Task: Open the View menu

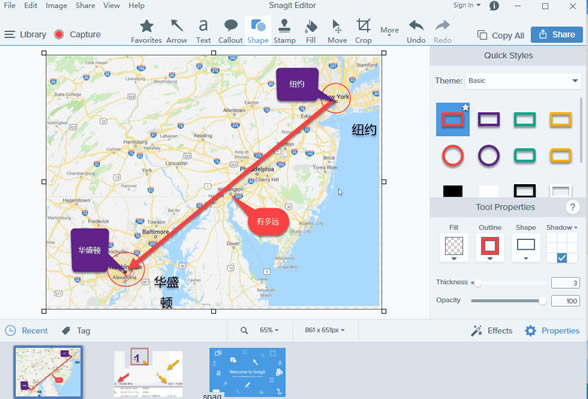Action: [x=111, y=5]
